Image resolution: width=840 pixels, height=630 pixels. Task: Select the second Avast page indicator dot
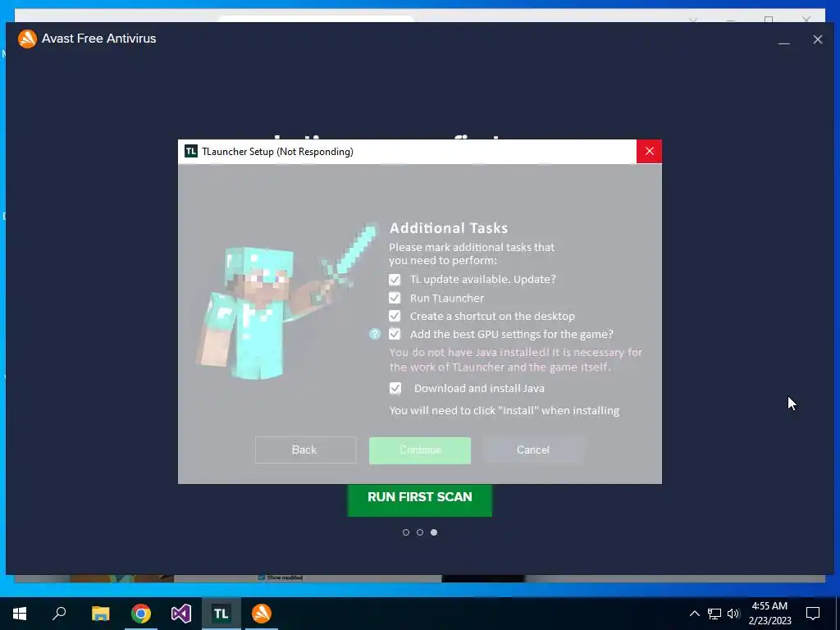coord(420,532)
